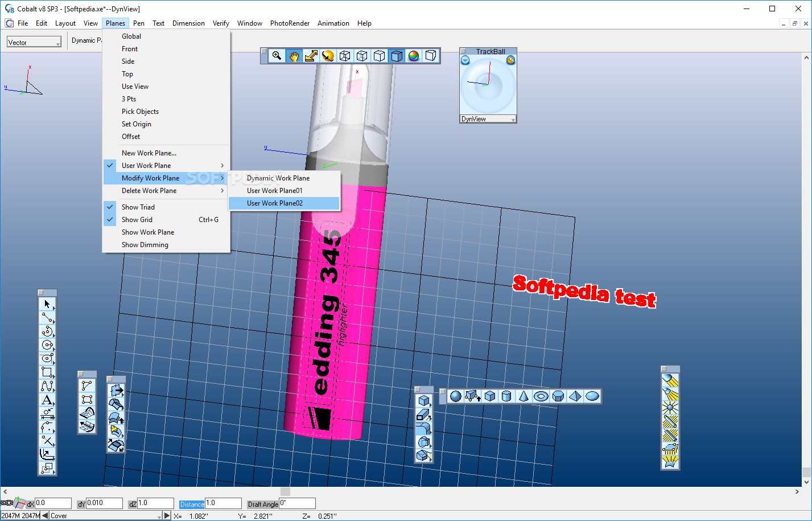Click into the dX input field
The image size is (812, 521).
[53, 503]
